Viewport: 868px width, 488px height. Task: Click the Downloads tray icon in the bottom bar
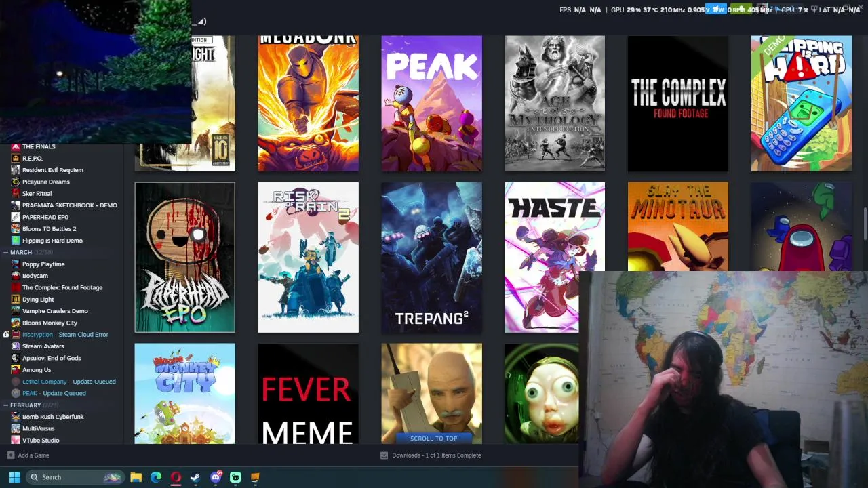point(384,455)
